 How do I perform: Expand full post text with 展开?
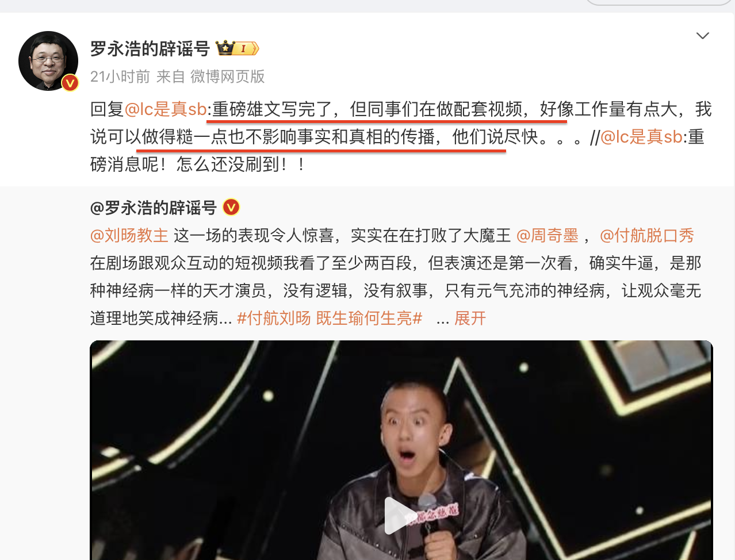coord(470,318)
